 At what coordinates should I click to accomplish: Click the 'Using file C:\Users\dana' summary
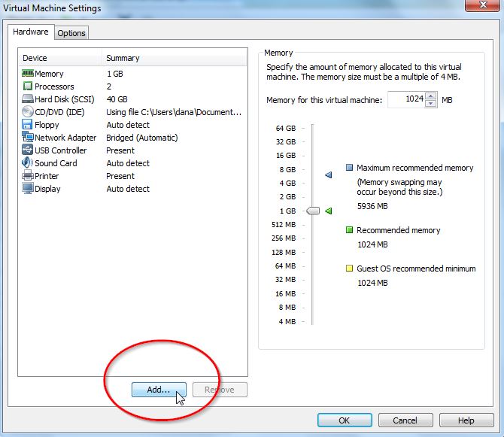(174, 112)
